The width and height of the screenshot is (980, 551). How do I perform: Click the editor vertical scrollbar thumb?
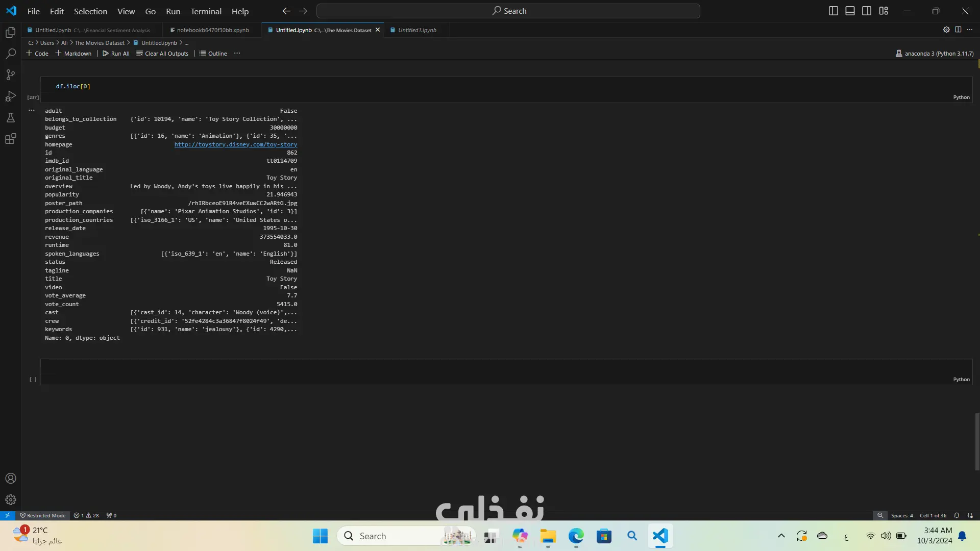tap(977, 441)
